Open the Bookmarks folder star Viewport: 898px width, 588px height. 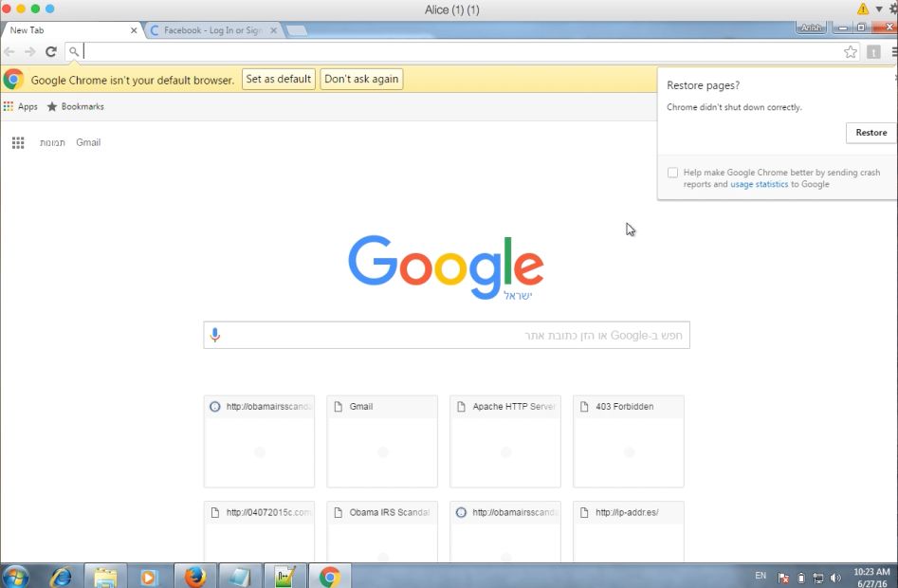tap(76, 106)
